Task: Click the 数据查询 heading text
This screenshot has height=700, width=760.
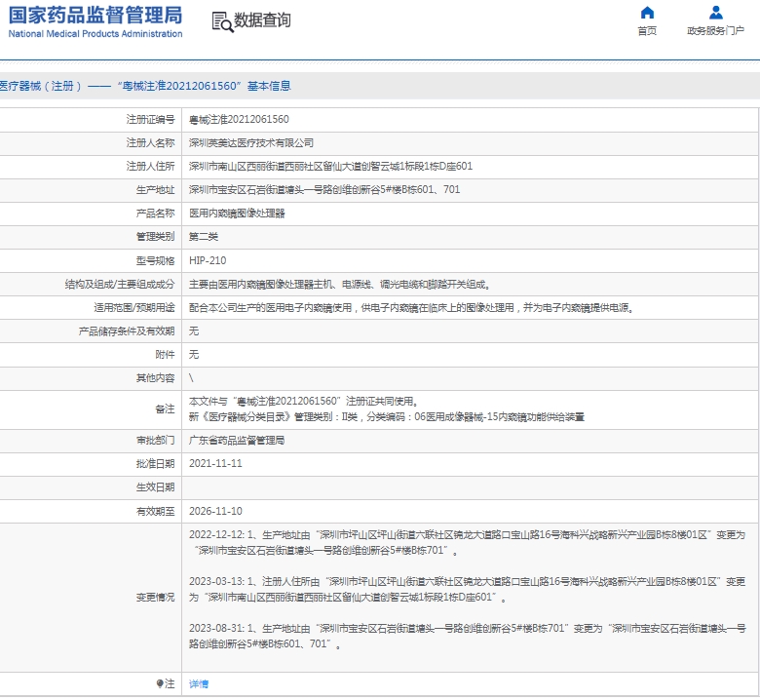Action: (262, 20)
